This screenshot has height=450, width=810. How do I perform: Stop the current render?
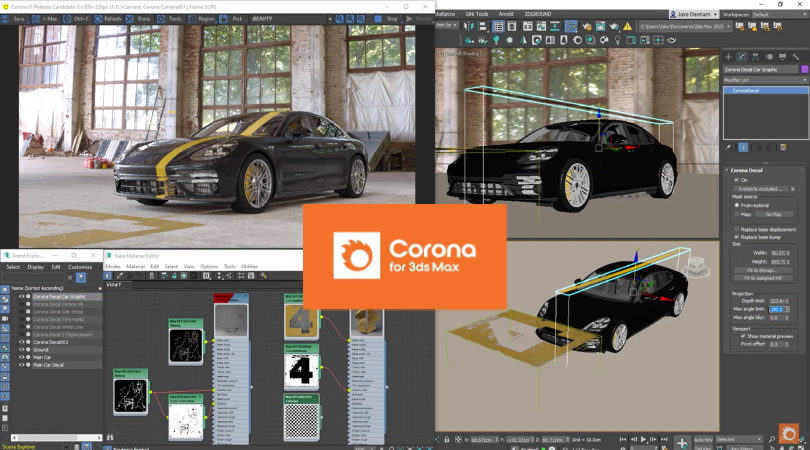[x=387, y=19]
